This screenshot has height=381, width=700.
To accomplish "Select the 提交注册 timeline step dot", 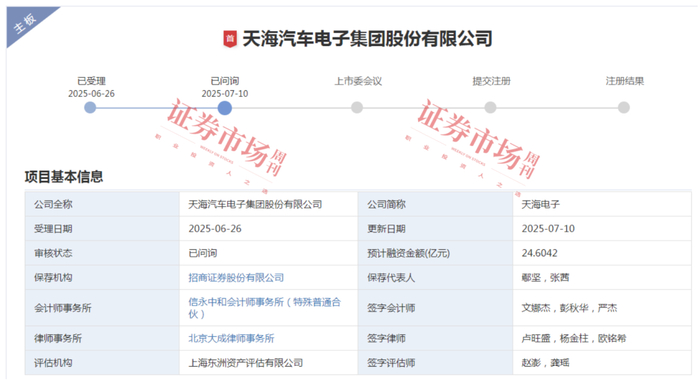I will pyautogui.click(x=490, y=108).
